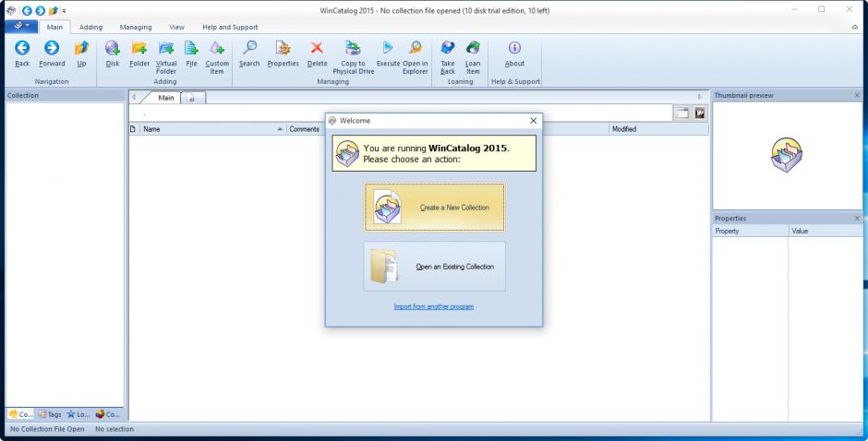This screenshot has width=868, height=441.
Task: Open the Search tool
Action: pyautogui.click(x=249, y=48)
